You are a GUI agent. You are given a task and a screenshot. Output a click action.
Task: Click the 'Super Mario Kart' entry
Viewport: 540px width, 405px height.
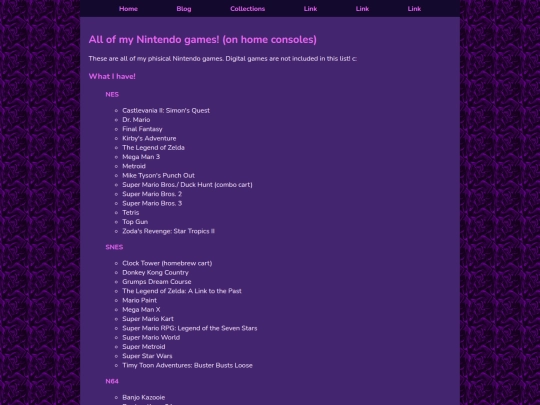pyautogui.click(x=148, y=319)
